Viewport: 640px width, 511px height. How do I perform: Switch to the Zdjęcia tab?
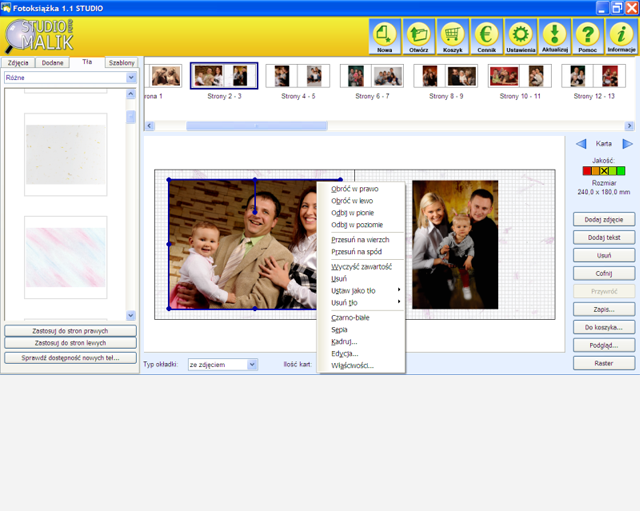[x=19, y=62]
